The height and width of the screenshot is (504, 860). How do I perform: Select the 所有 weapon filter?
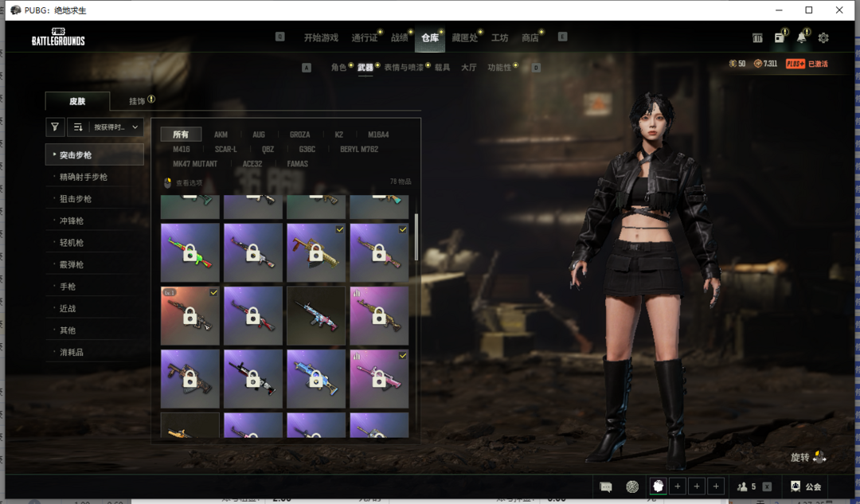pos(181,135)
